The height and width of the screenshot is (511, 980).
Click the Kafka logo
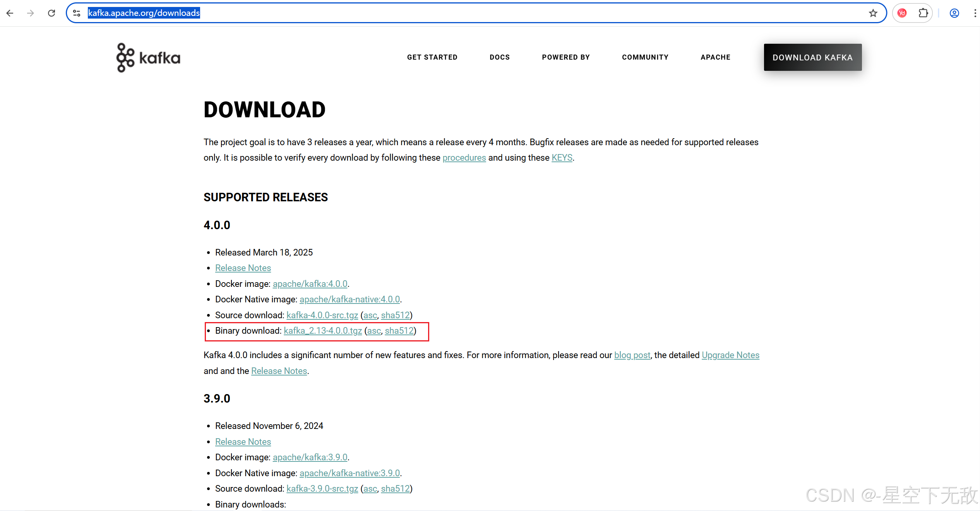[147, 57]
